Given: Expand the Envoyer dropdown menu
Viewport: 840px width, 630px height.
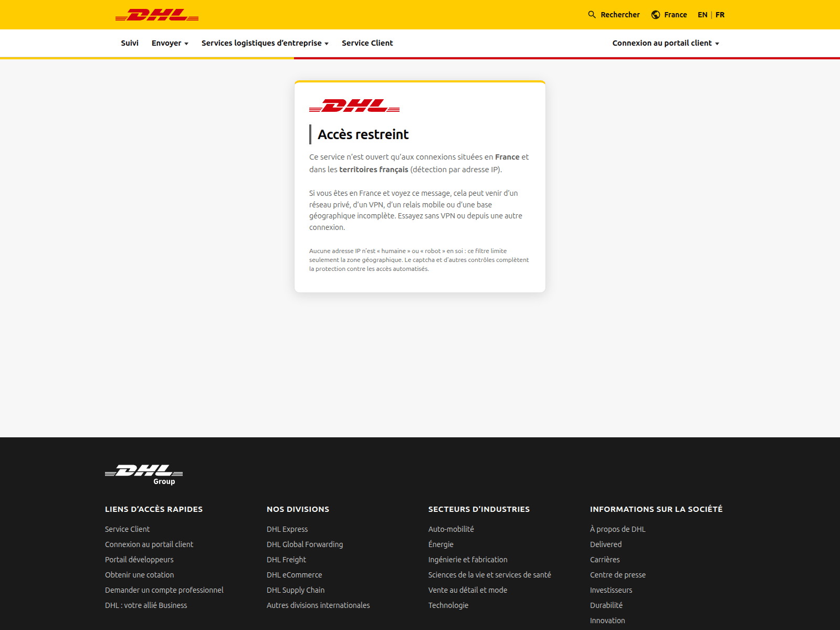Looking at the screenshot, I should coord(170,43).
